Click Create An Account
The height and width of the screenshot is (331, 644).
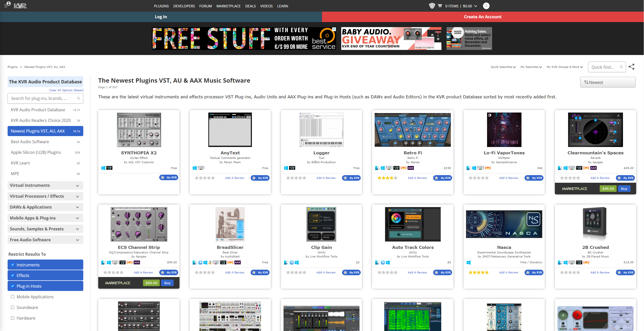[x=483, y=17]
